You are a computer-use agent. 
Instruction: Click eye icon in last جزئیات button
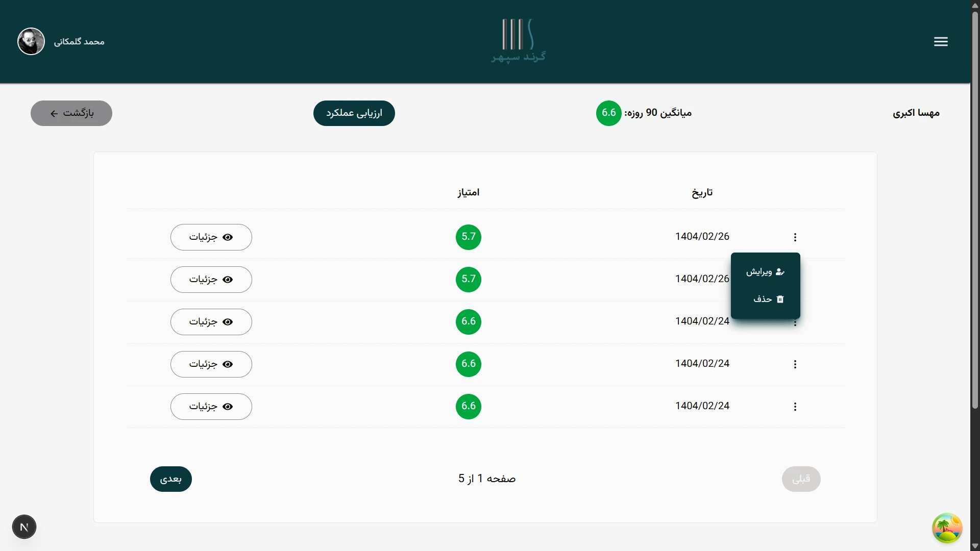(228, 407)
